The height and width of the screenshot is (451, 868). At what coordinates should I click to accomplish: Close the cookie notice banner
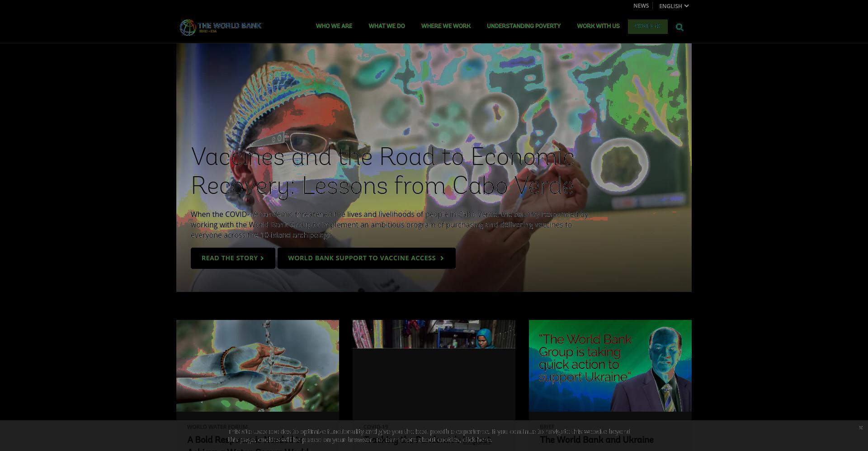point(861,428)
